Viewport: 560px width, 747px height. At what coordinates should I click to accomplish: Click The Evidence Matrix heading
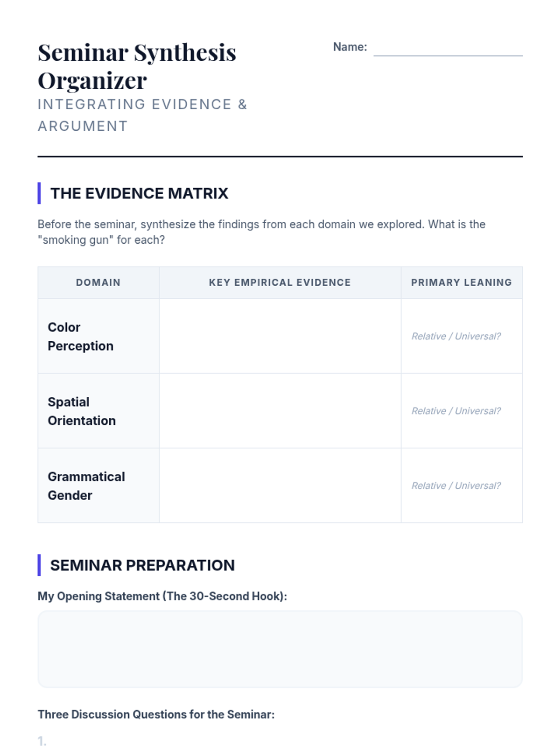tap(139, 193)
